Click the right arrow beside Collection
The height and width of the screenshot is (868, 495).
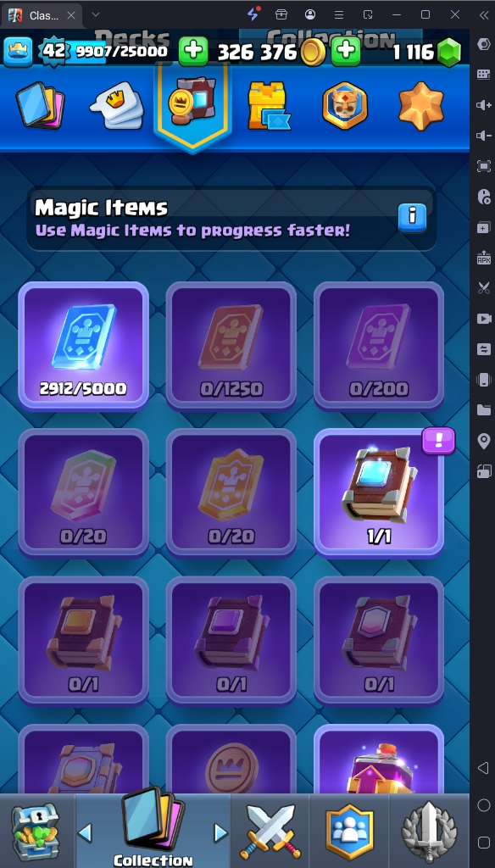click(x=220, y=832)
